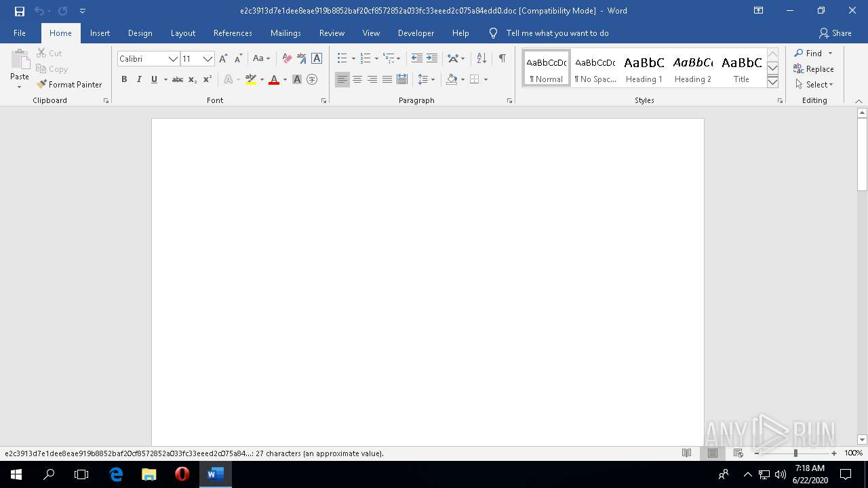
Task: Click the Tell me lightbulb icon
Action: pos(493,33)
